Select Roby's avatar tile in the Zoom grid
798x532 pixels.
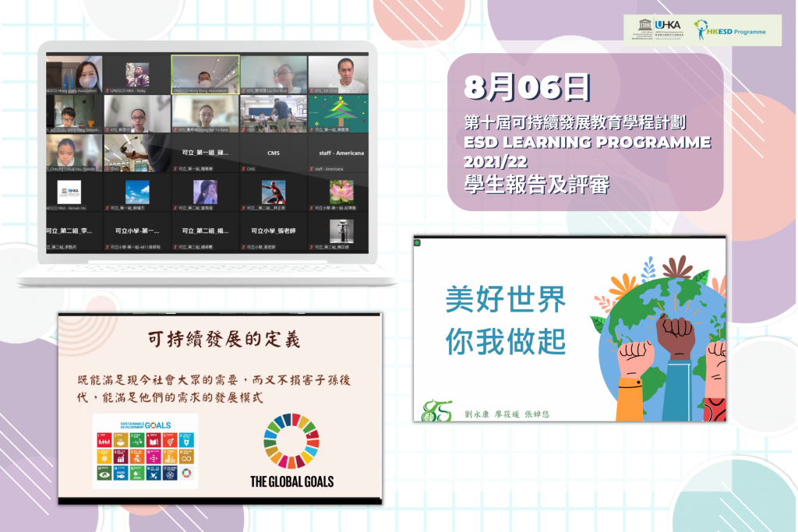(137, 75)
